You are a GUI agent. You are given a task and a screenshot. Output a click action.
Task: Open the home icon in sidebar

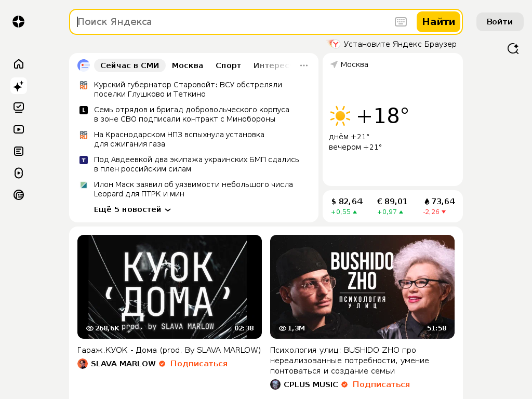(19, 64)
